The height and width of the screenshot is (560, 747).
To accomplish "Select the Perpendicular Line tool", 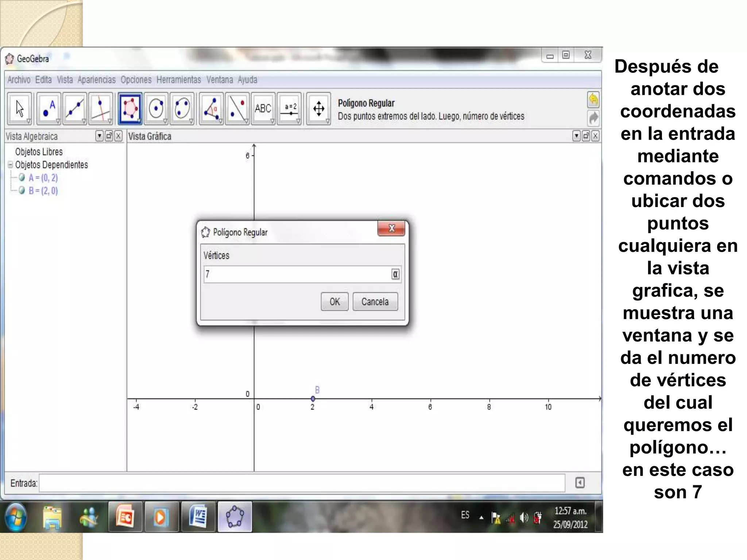I will point(100,108).
